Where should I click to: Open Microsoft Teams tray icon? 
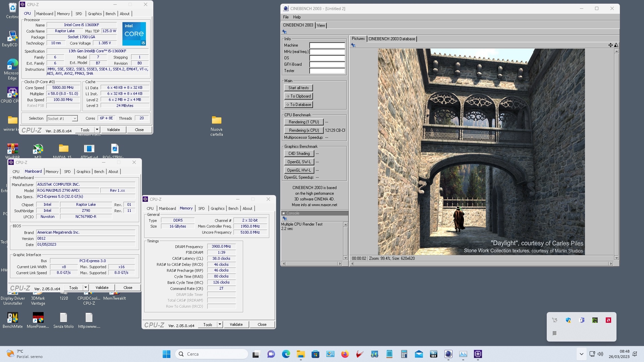582,320
